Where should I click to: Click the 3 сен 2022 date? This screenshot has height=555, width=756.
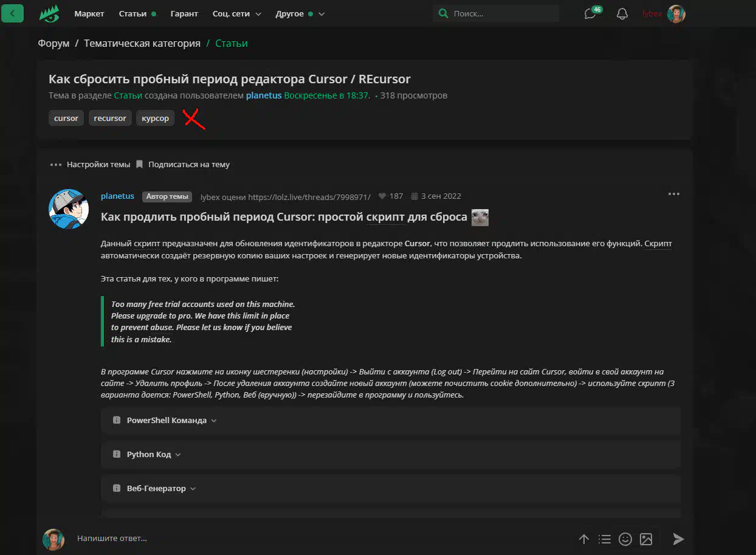pos(441,196)
